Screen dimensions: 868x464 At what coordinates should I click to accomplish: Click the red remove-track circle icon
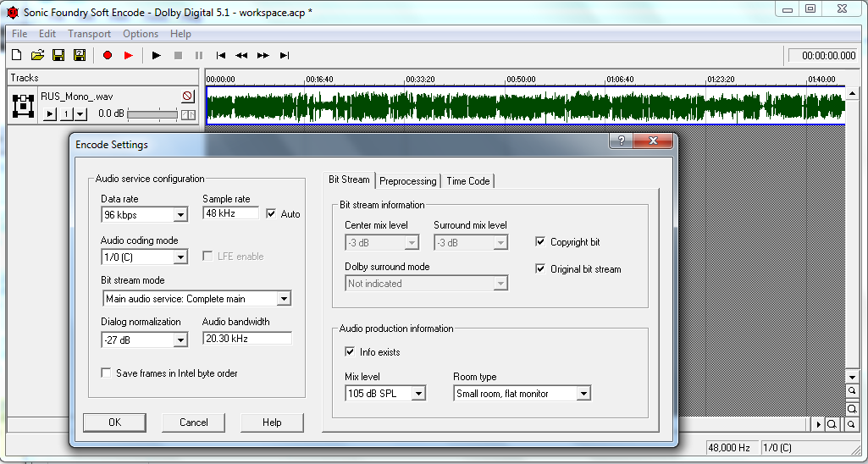pyautogui.click(x=188, y=97)
